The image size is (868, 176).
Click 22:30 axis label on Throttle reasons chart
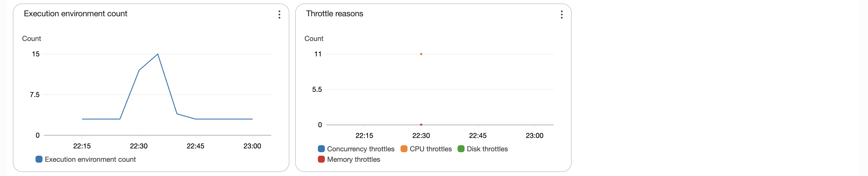(421, 136)
